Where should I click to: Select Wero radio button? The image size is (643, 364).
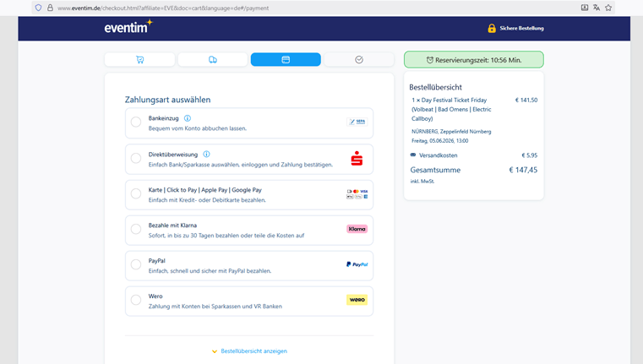pos(136,300)
